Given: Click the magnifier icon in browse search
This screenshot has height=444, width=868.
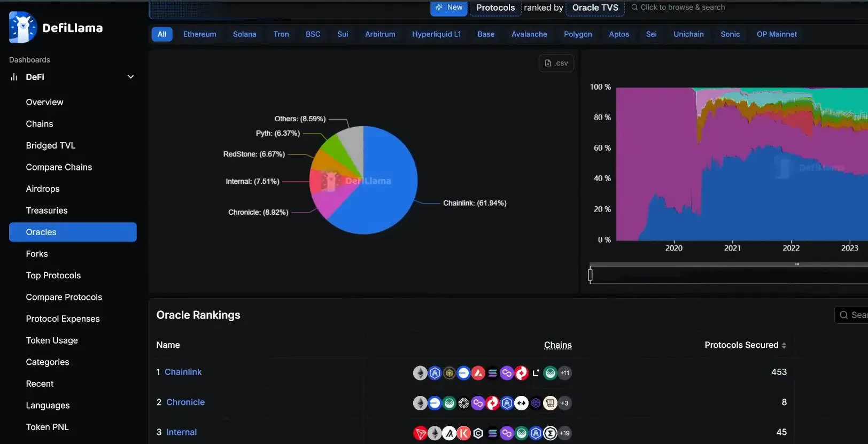Looking at the screenshot, I should point(634,7).
